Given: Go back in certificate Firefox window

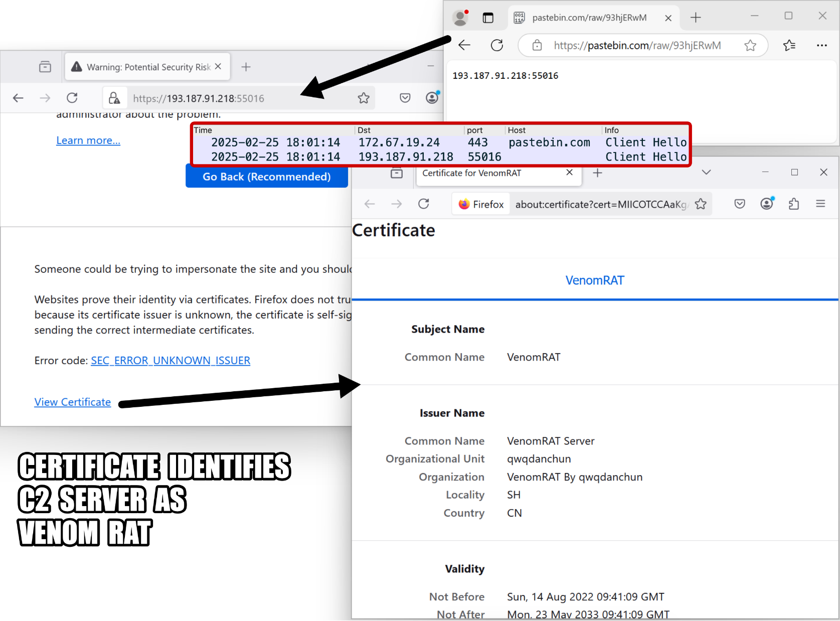Looking at the screenshot, I should pos(370,204).
